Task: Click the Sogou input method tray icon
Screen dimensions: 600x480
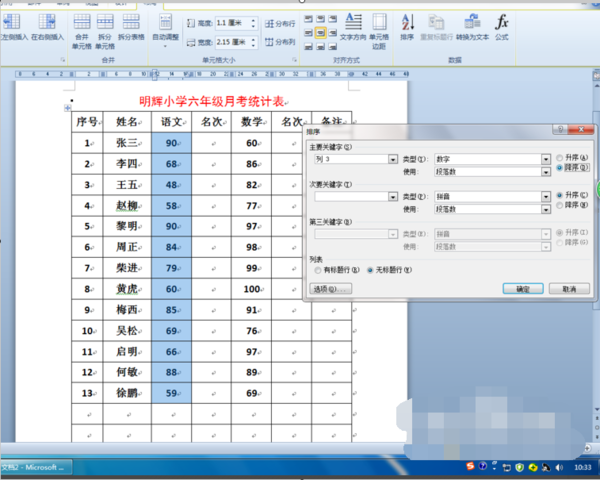Action: click(x=470, y=466)
